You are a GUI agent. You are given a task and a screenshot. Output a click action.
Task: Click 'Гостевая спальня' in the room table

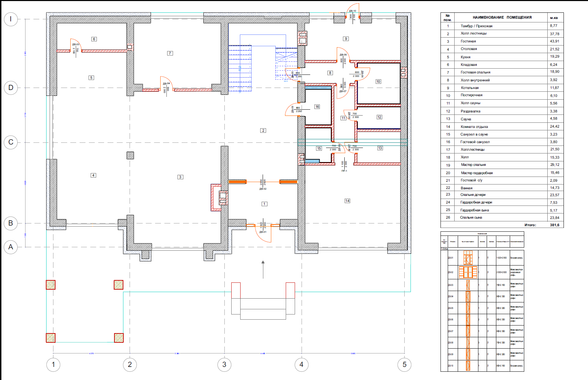[x=476, y=72]
